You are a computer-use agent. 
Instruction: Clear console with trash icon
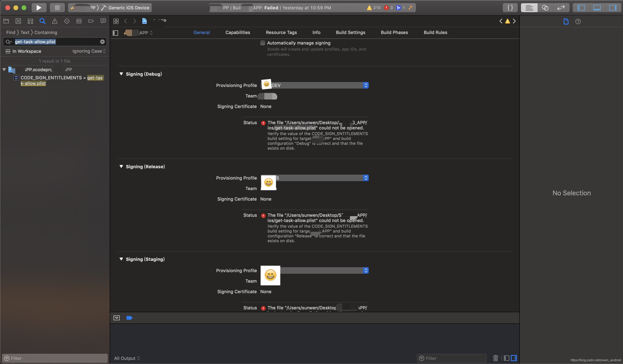point(495,358)
